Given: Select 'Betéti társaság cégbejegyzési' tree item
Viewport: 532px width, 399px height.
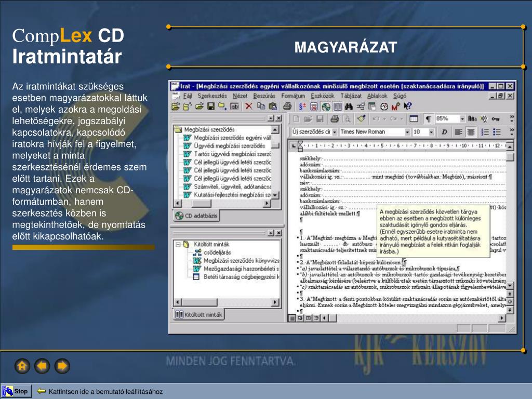Looking at the screenshot, I should click(241, 277).
